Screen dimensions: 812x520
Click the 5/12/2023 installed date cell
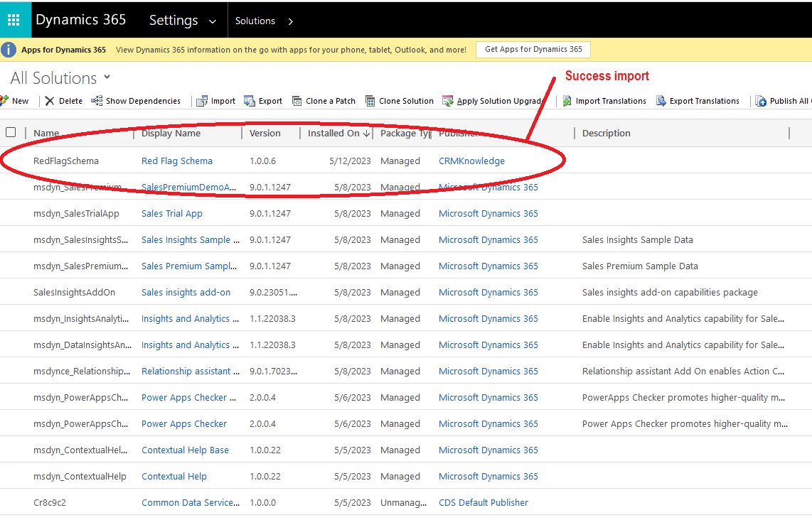(x=350, y=161)
